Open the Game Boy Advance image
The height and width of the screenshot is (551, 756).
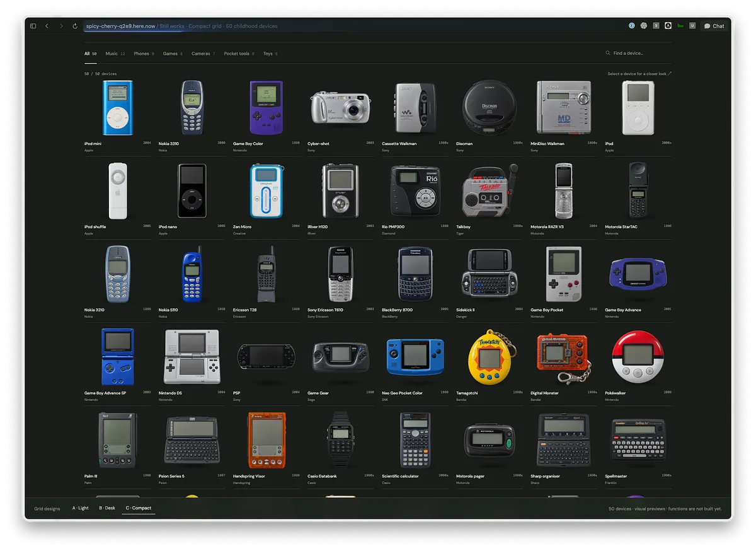[x=638, y=274]
